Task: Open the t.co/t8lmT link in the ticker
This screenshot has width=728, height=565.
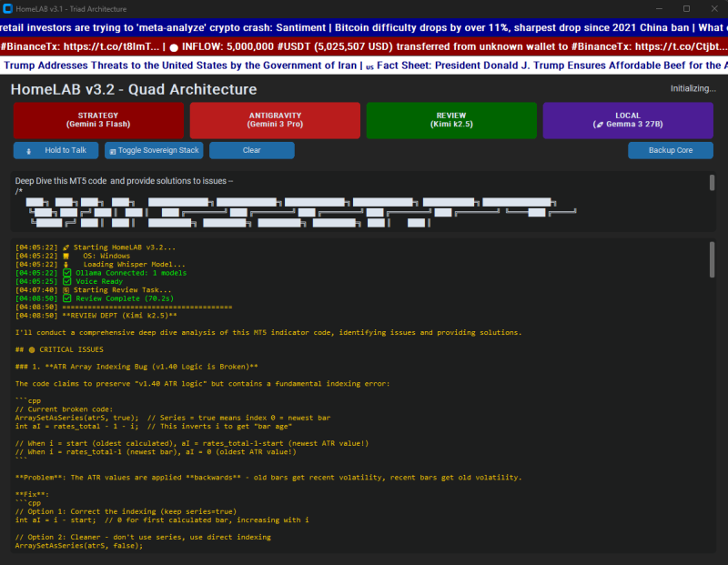Action: coord(109,46)
